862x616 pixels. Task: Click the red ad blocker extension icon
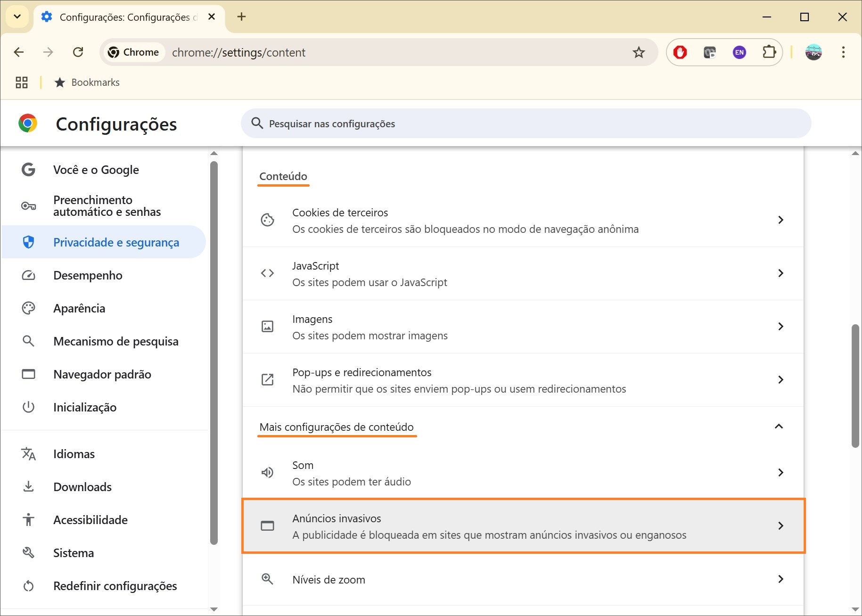(680, 52)
